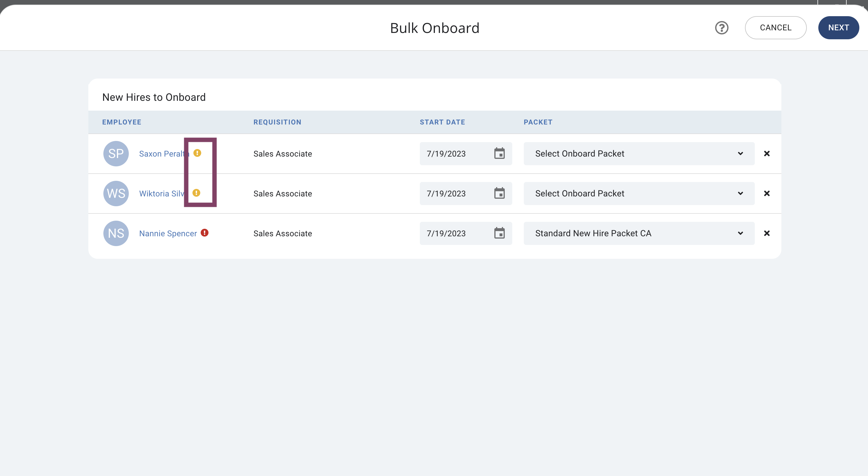Remove Nannie Spencer row with X icon
This screenshot has height=476, width=868.
point(767,233)
